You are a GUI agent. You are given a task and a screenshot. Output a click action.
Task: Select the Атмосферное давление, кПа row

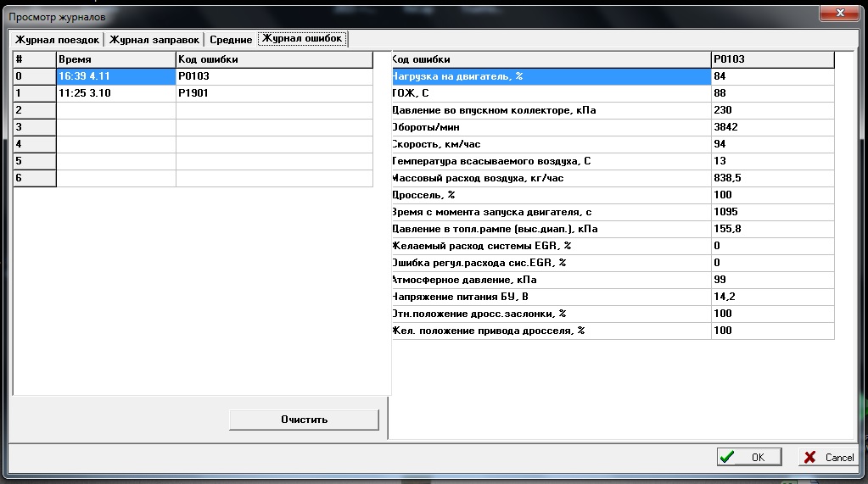click(x=550, y=280)
